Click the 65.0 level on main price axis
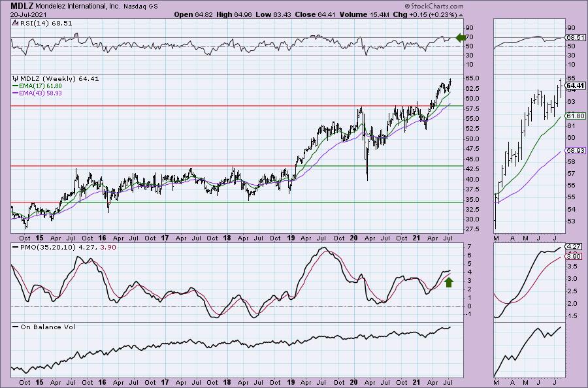588x388 pixels. click(x=473, y=78)
